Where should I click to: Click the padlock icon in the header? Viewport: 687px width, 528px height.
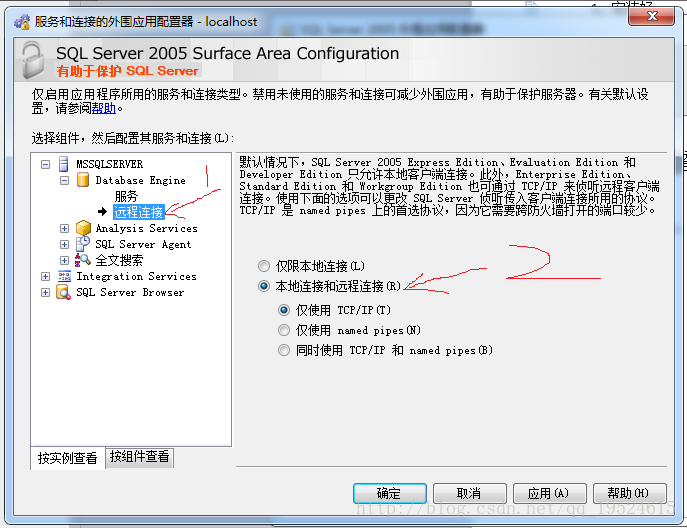click(33, 60)
